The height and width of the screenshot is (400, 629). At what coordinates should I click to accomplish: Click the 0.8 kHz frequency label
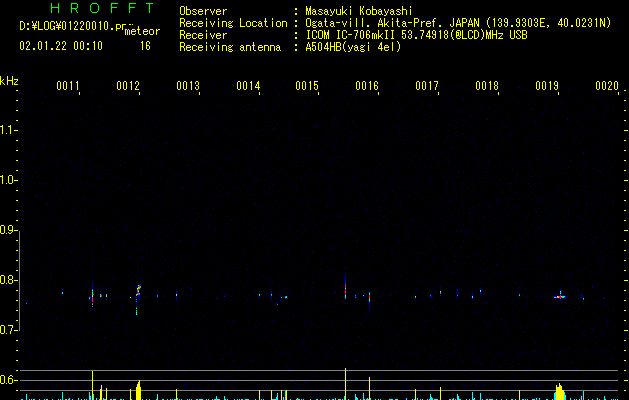[x=8, y=280]
